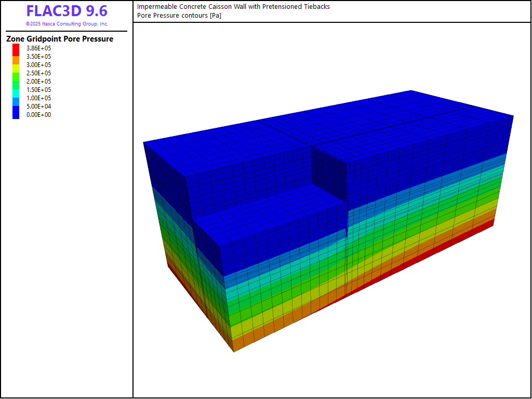Click the 1.50E+05 legend value label

coord(39,90)
